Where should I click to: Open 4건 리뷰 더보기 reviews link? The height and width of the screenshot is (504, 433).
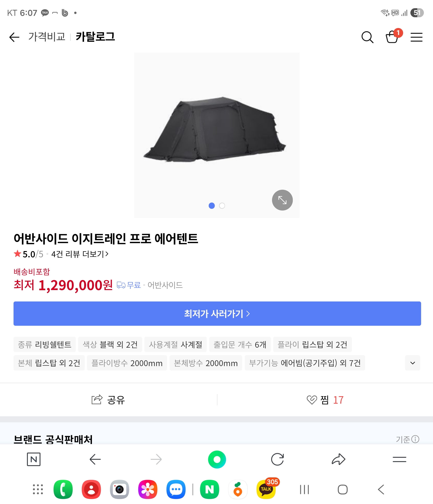80,254
